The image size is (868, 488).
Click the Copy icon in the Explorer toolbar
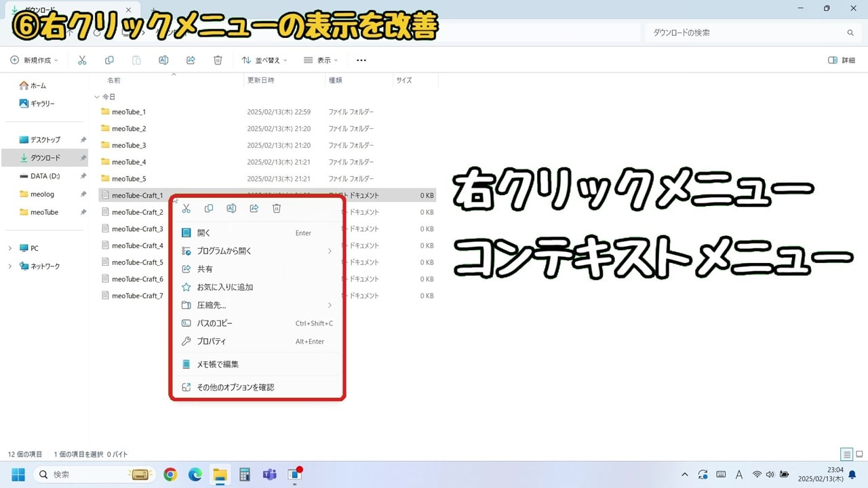(x=109, y=60)
